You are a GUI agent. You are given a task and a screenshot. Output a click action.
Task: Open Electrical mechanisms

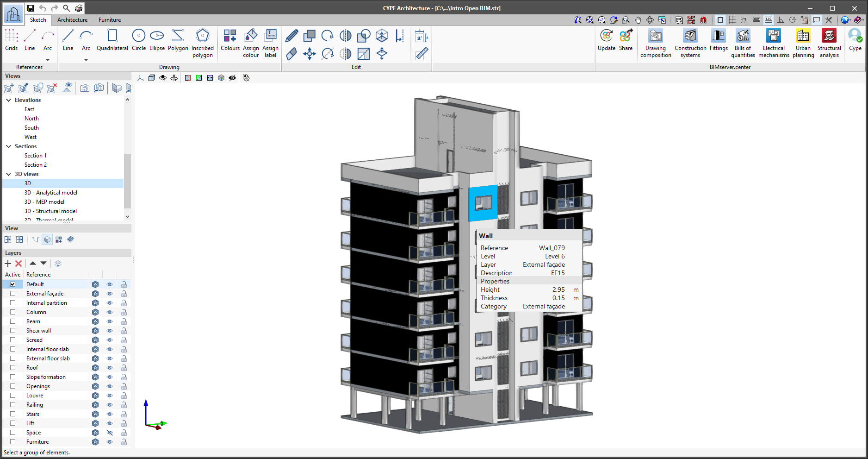(x=774, y=43)
